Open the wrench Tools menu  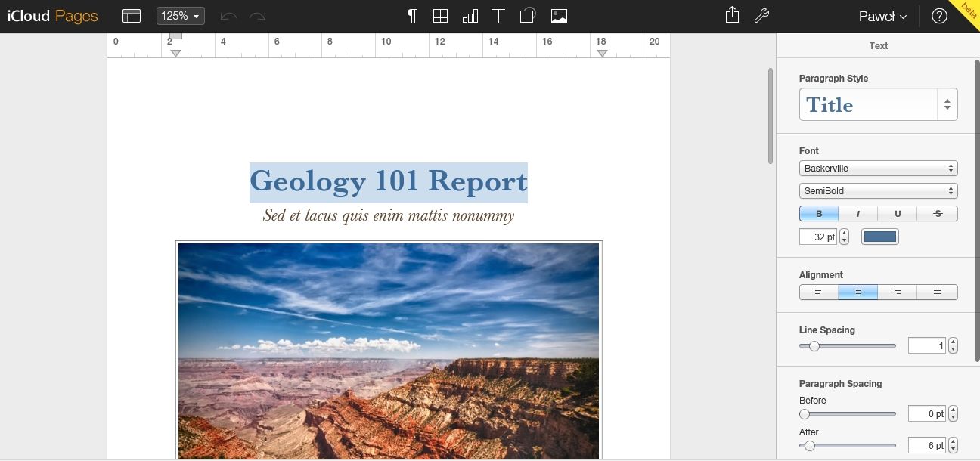(x=761, y=16)
